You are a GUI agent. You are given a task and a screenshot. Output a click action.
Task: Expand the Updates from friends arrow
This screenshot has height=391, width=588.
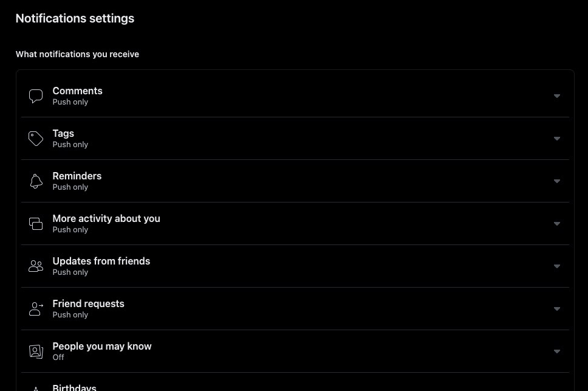[x=556, y=266]
